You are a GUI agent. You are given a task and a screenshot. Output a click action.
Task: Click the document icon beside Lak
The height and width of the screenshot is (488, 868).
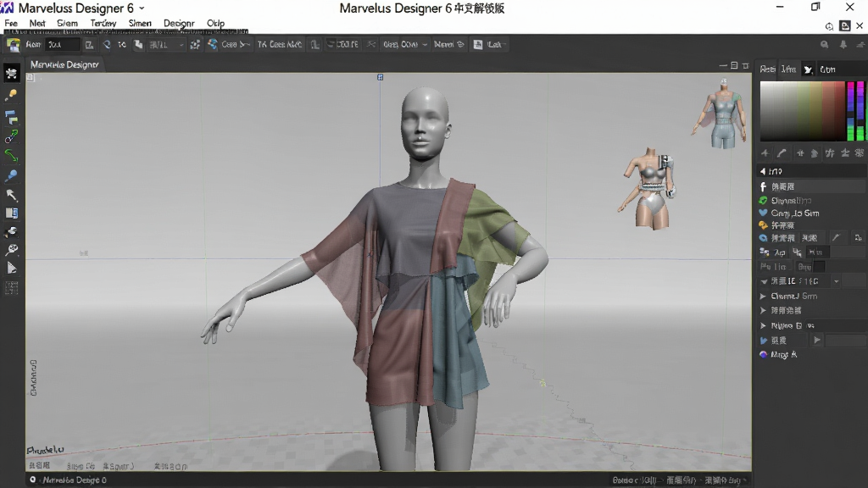[478, 44]
